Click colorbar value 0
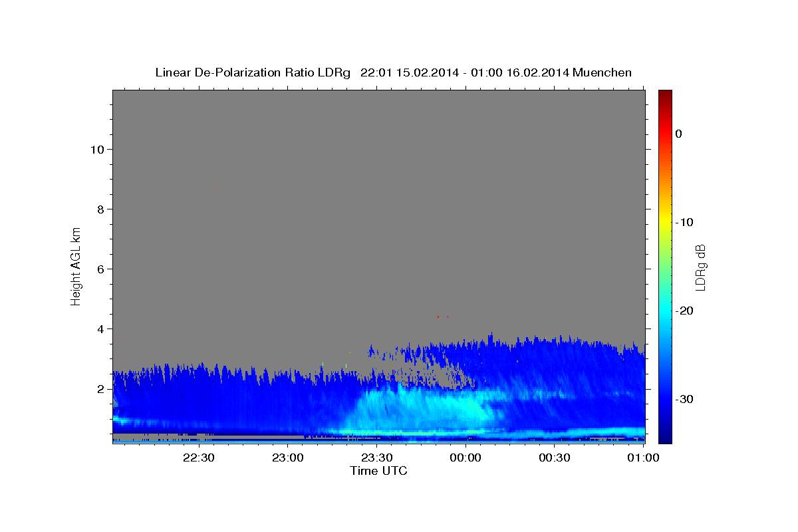The image size is (798, 532). click(679, 134)
